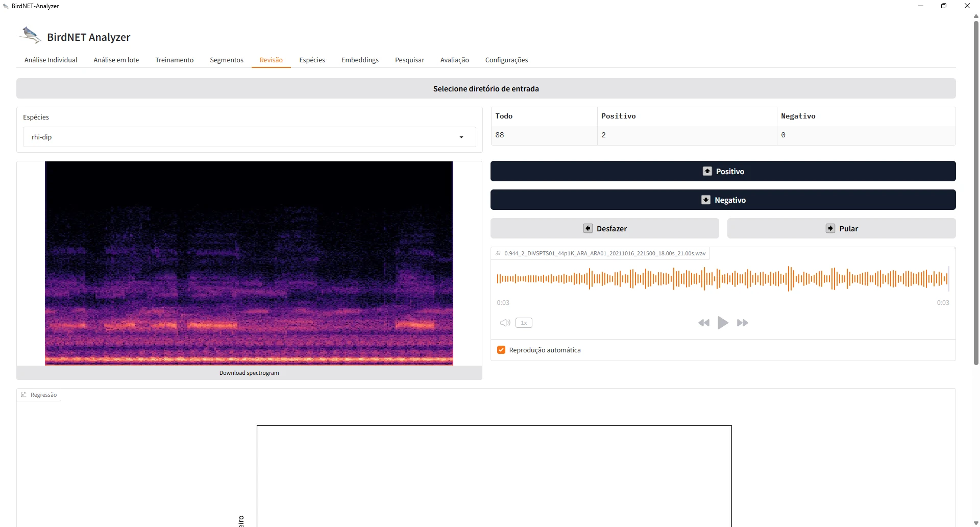The height and width of the screenshot is (527, 980).
Task: Click the spectrogram image
Action: 249,263
